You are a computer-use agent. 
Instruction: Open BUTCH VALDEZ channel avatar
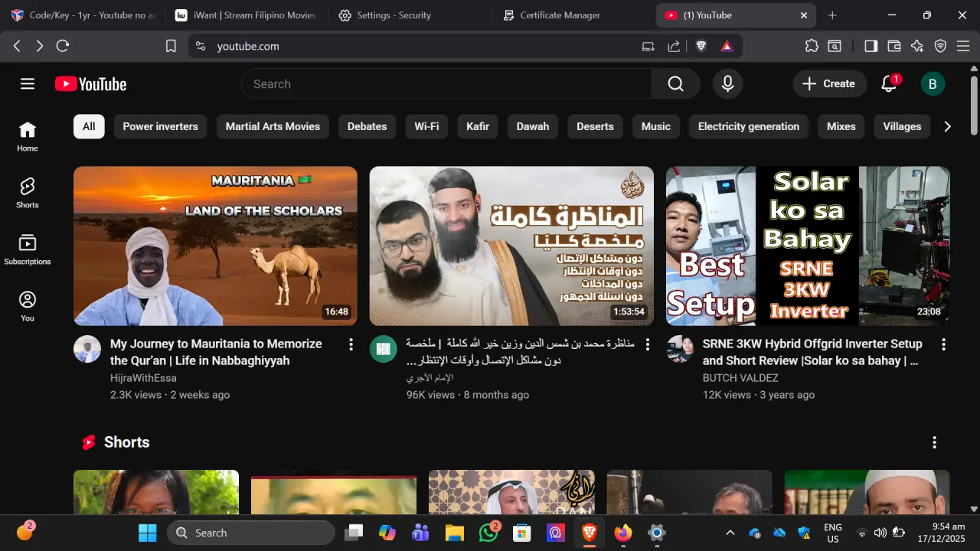click(680, 349)
